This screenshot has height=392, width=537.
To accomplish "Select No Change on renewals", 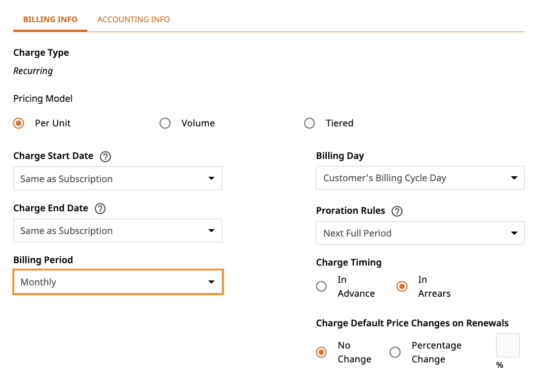I will [x=321, y=352].
